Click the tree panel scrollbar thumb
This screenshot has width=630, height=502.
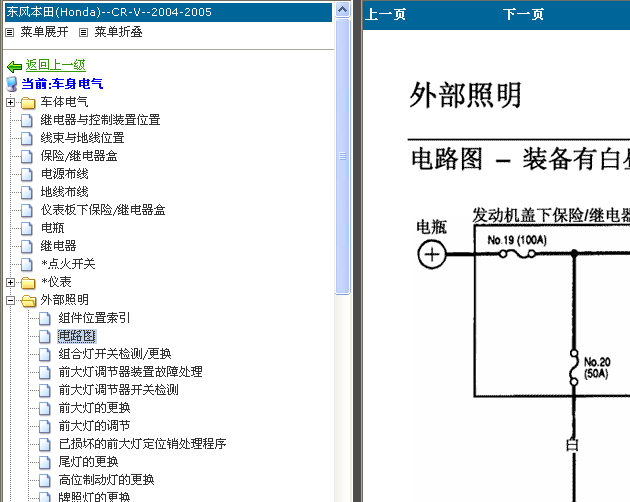point(342,156)
